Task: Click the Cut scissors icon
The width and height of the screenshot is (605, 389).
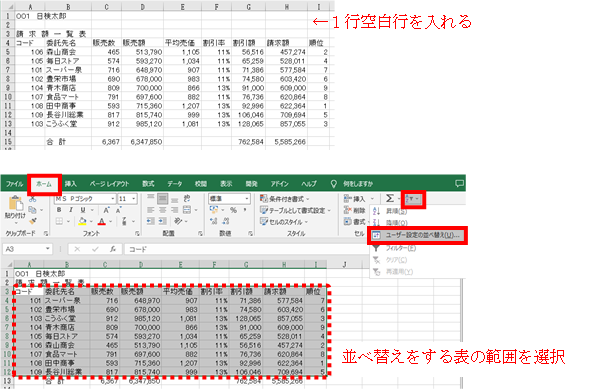Action: click(x=33, y=199)
